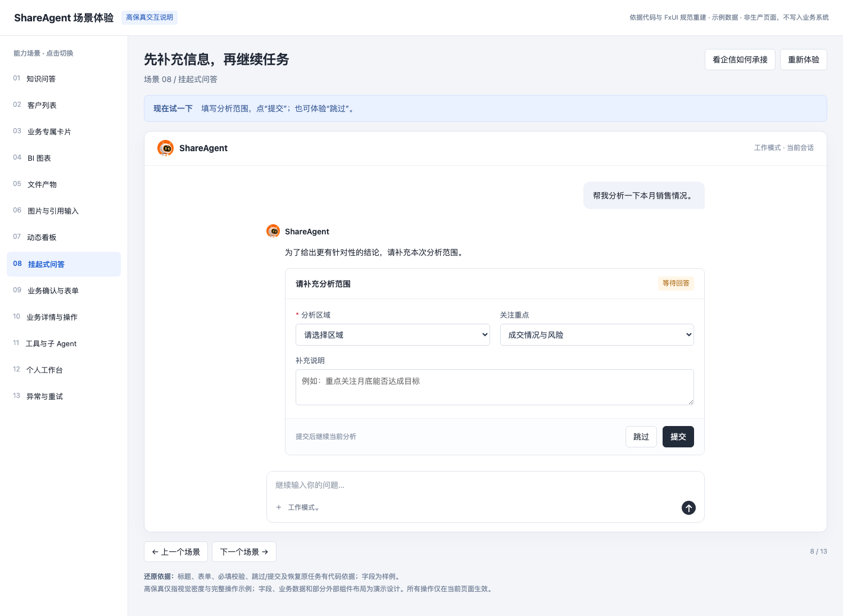Skip the form with the 跳过 button
Screen dimensions: 843x616
tap(641, 437)
